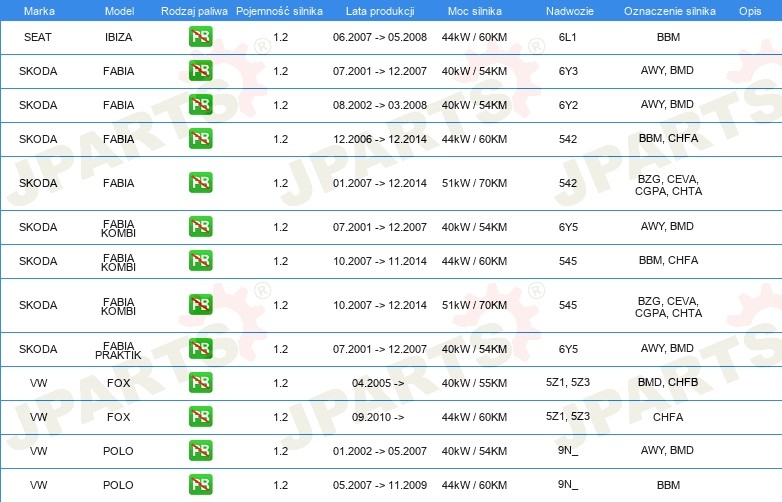Click 5Z1, 5Z3 body code in FOX 04.2005 row

coord(568,382)
